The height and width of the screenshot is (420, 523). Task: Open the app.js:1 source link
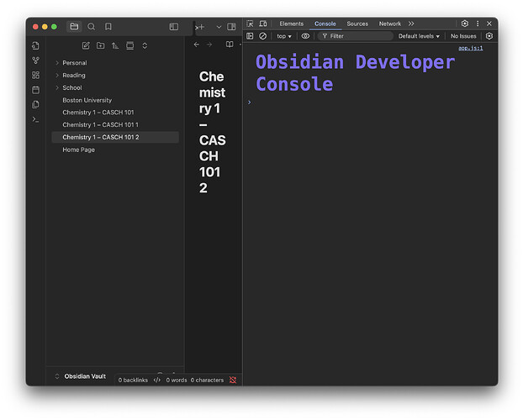(470, 49)
